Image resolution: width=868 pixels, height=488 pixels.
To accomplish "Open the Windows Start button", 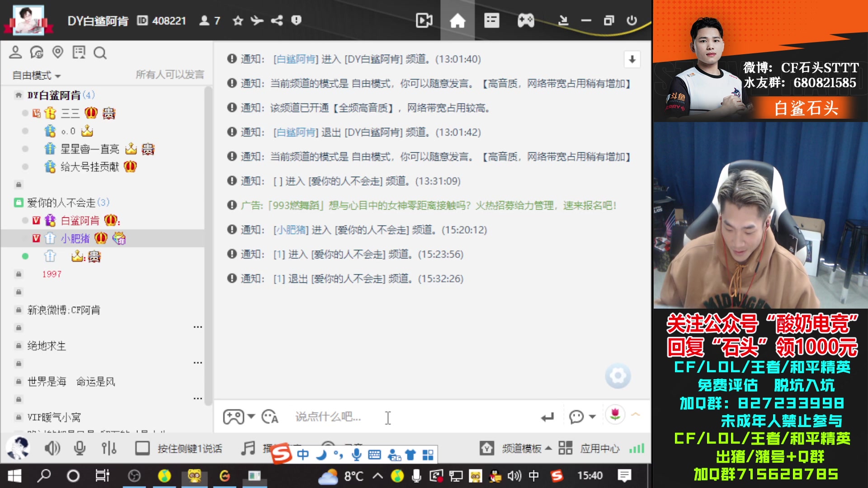I will (x=14, y=476).
